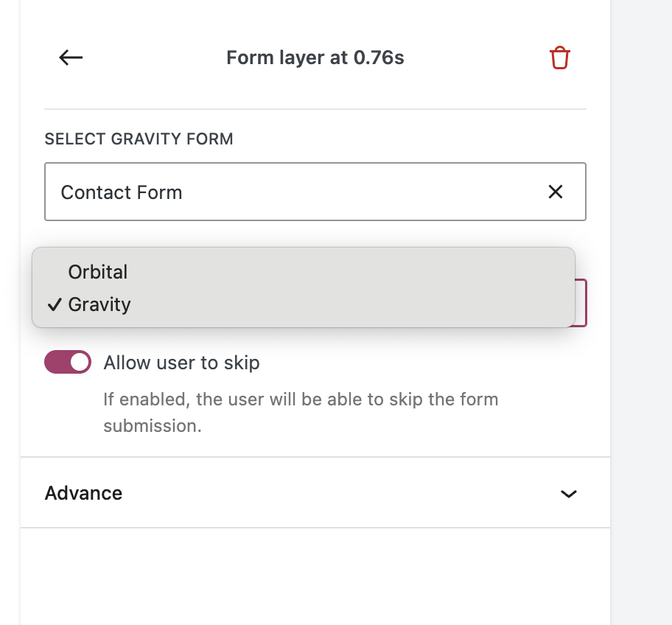Click the form type select box edge

coord(581,303)
